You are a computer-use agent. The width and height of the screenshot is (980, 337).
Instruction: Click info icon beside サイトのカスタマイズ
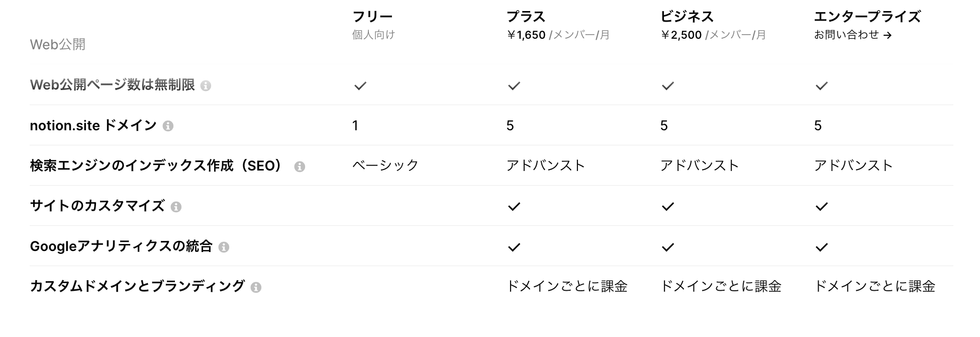coord(176,207)
